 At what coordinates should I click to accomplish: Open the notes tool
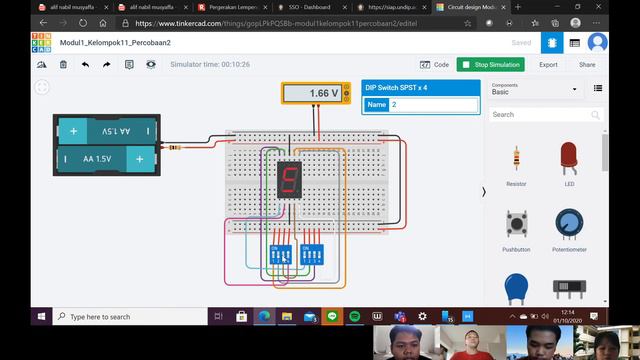(129, 64)
